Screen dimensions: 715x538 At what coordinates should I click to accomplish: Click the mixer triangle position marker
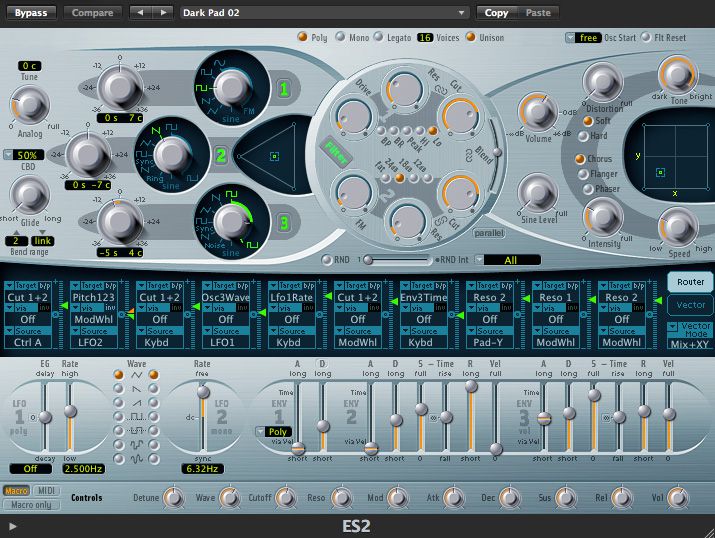(x=275, y=156)
